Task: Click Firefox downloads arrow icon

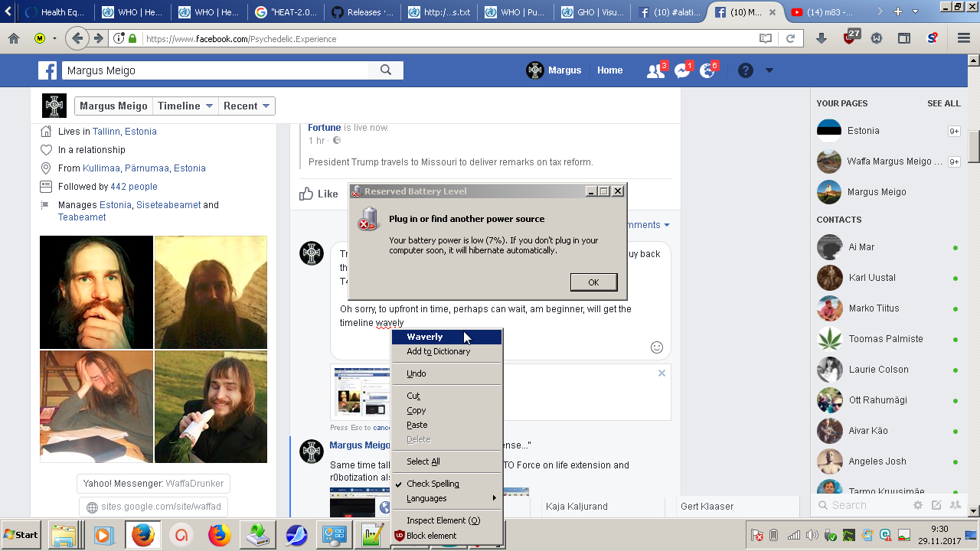Action: (x=822, y=38)
